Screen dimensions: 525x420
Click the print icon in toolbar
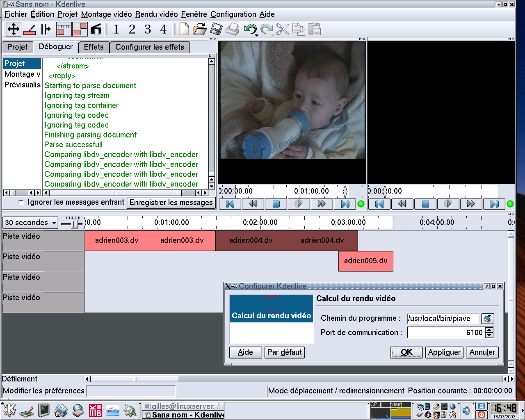pyautogui.click(x=232, y=30)
